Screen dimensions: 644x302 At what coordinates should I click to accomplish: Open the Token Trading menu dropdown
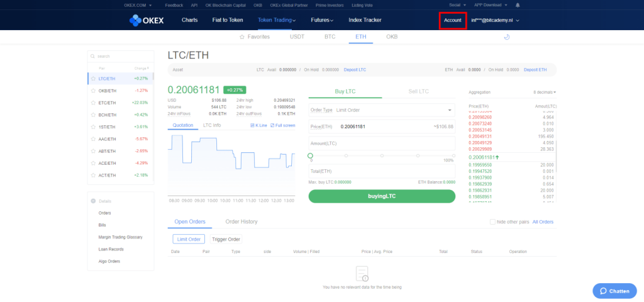(277, 20)
